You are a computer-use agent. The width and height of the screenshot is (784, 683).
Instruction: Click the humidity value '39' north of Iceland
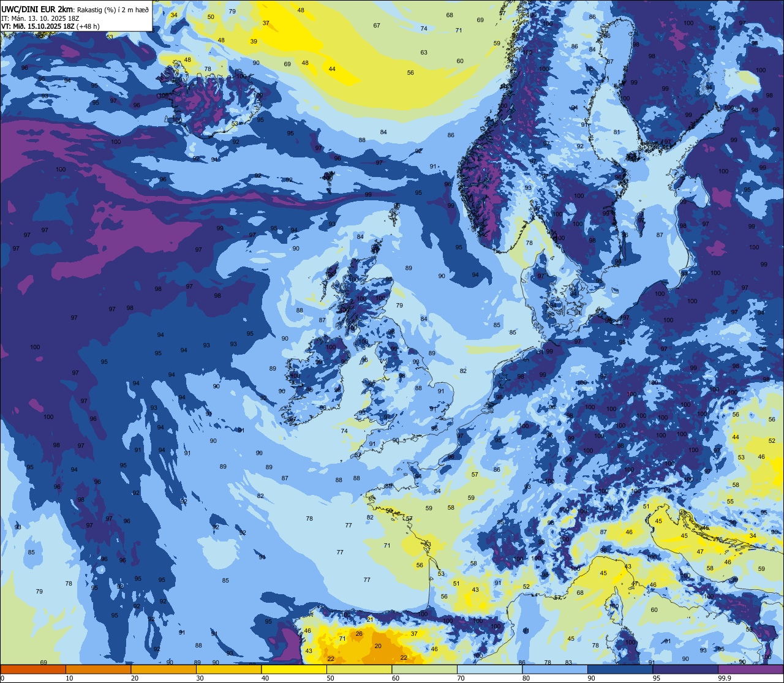(254, 42)
